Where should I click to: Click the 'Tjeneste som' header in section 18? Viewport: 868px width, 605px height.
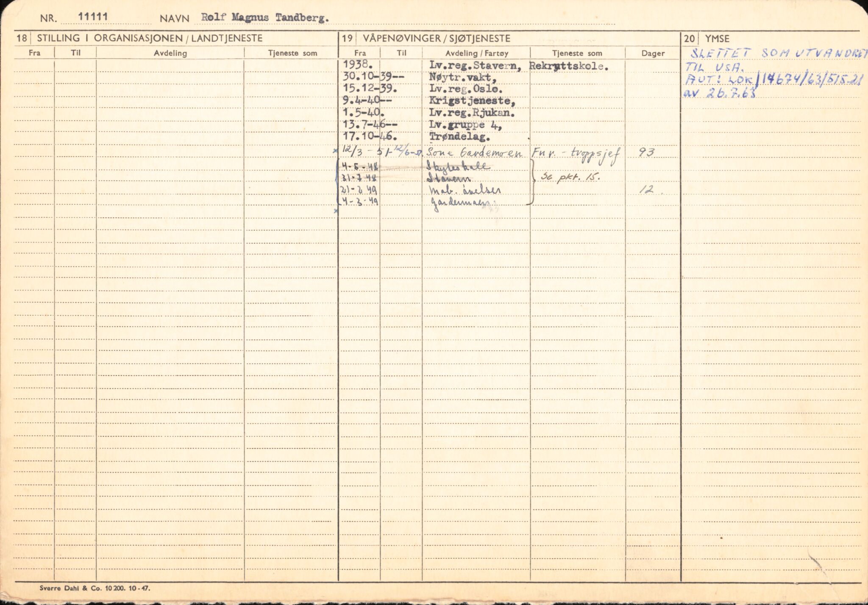[x=292, y=53]
